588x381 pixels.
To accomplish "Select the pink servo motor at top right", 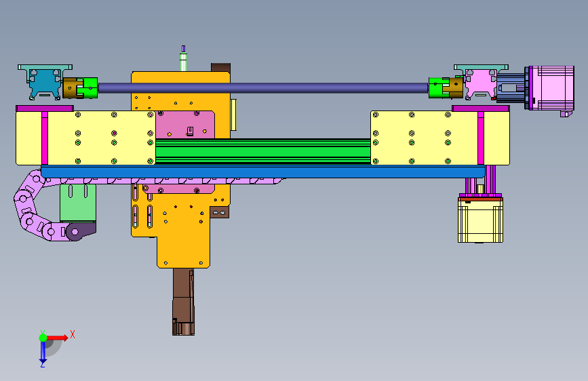I will (x=553, y=88).
